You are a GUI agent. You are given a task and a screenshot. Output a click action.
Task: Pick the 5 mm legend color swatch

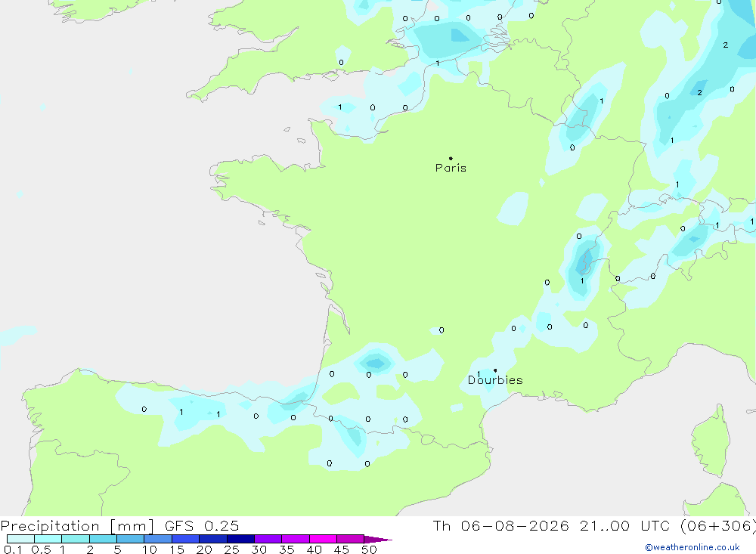point(131,539)
